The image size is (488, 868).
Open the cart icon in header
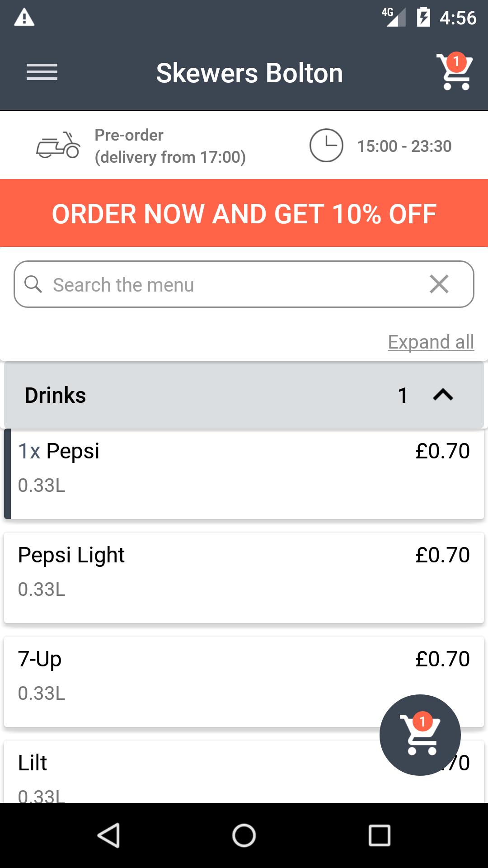coord(455,72)
